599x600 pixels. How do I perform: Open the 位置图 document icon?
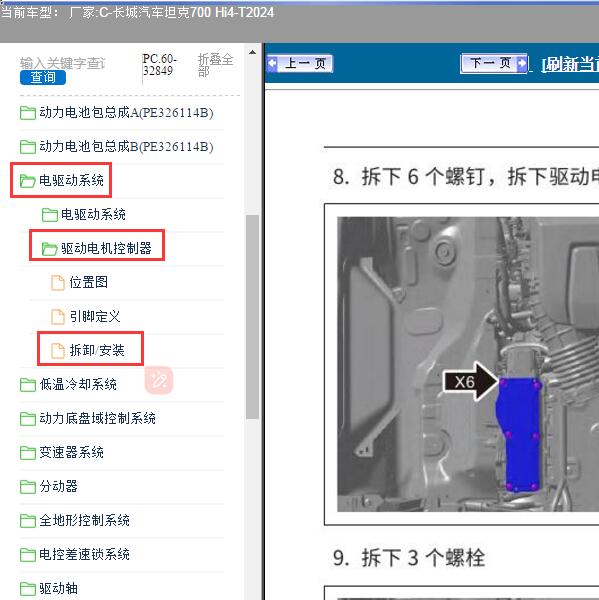[x=58, y=283]
